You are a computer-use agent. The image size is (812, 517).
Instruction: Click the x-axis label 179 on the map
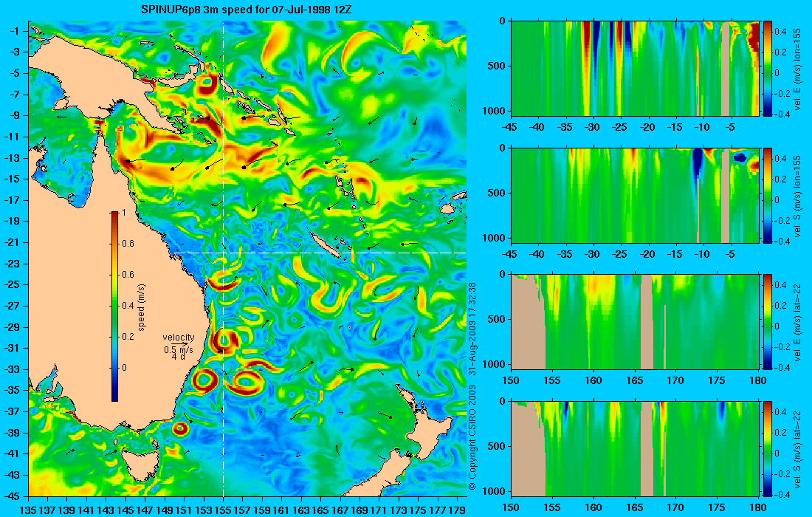point(456,510)
